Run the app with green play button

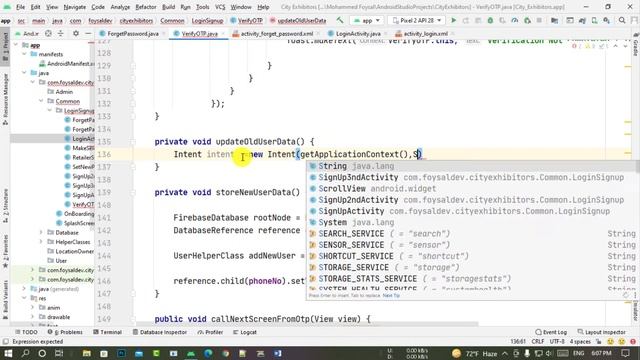453,20
